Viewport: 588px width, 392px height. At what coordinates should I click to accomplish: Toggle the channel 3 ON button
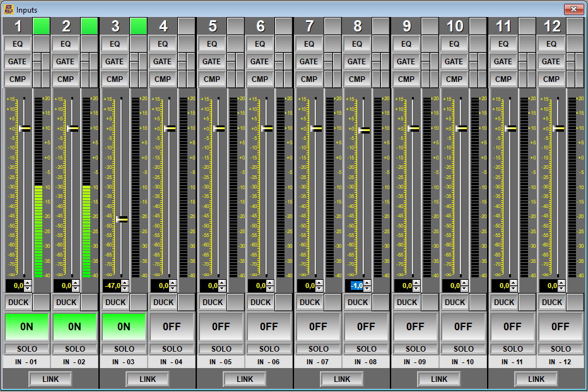pyautogui.click(x=124, y=326)
